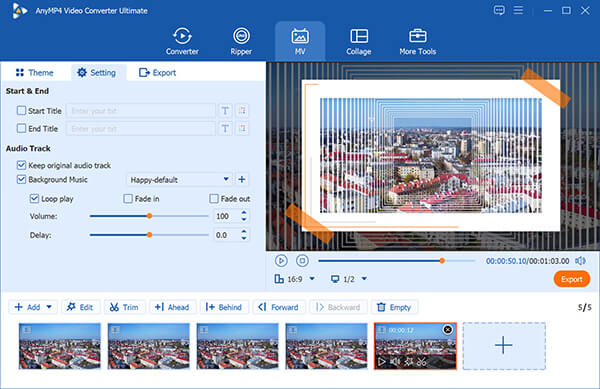Open font settings for Start Title
Image resolution: width=600 pixels, height=389 pixels.
[225, 111]
